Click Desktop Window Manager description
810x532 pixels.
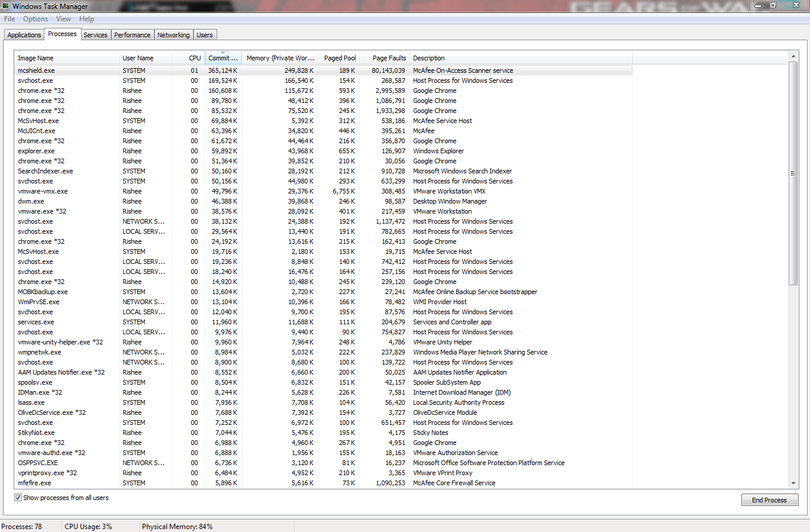click(x=450, y=201)
